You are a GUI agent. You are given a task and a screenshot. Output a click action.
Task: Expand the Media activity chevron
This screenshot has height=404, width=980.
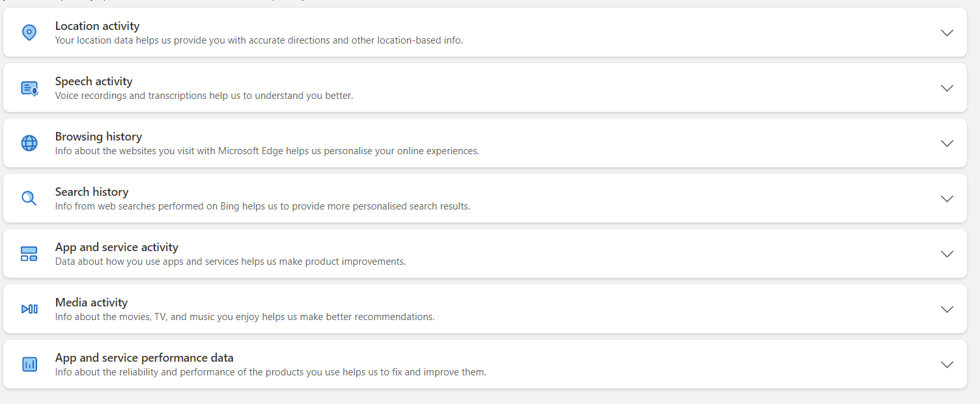(947, 309)
